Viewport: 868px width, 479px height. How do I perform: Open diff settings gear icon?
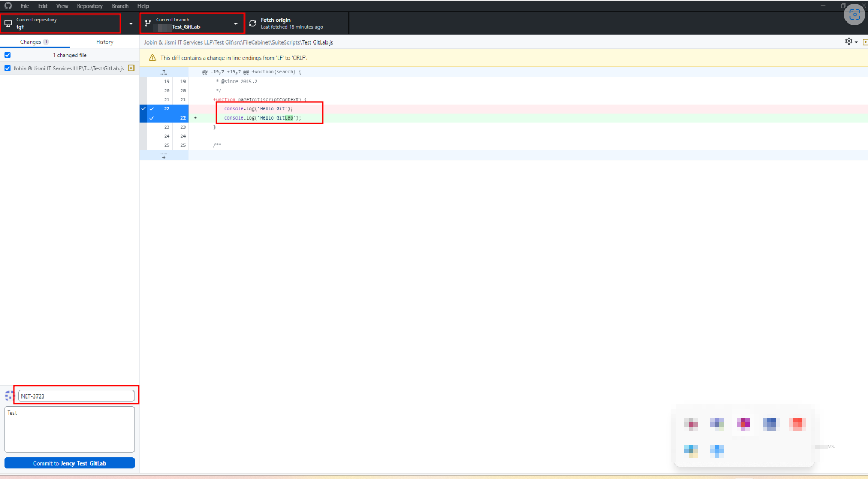pos(849,41)
